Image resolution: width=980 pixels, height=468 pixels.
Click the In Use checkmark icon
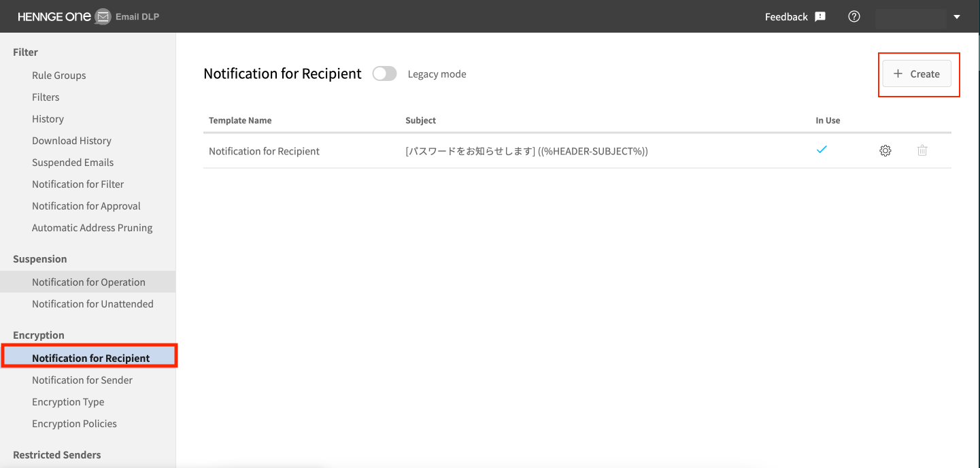pyautogui.click(x=822, y=150)
